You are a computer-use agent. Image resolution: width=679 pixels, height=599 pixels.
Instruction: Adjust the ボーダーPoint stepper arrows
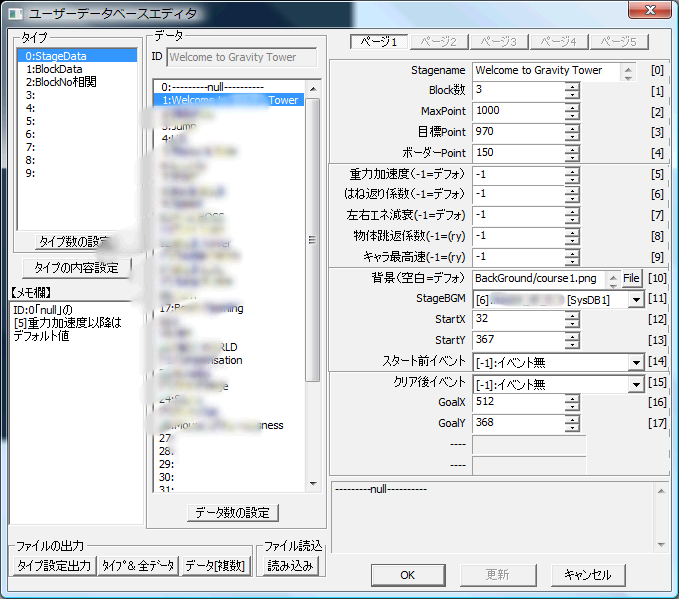(x=572, y=153)
